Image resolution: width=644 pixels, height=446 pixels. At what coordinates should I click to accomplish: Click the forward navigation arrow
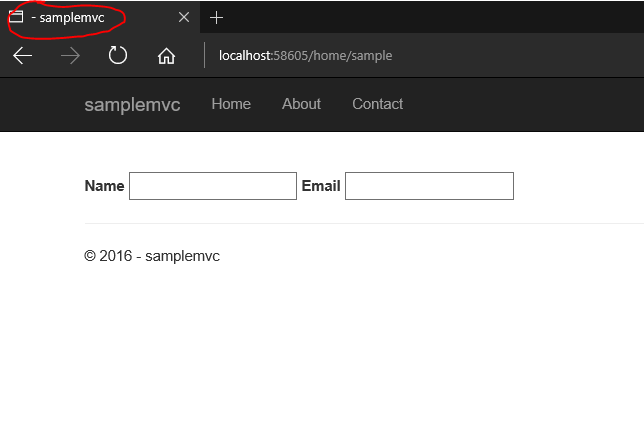click(70, 56)
